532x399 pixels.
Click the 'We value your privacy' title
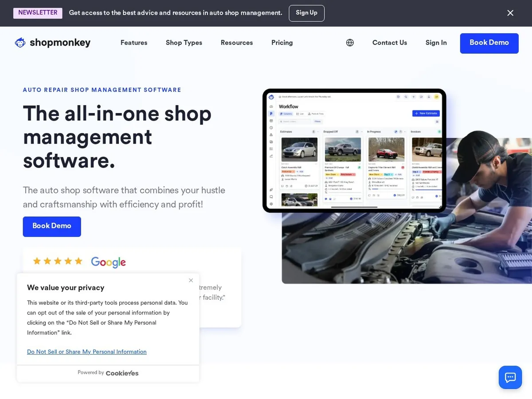click(x=66, y=288)
